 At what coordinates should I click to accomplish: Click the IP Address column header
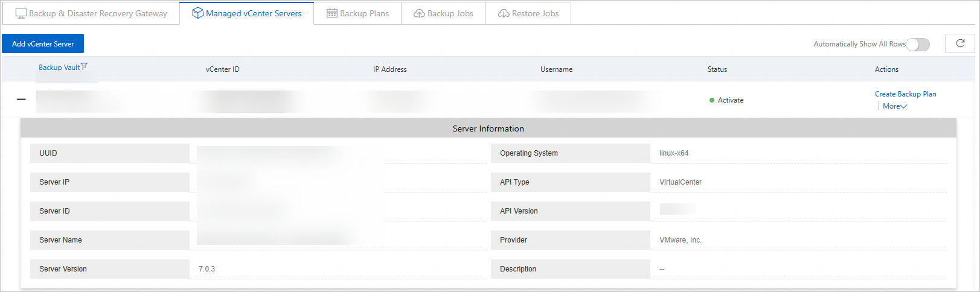tap(389, 69)
